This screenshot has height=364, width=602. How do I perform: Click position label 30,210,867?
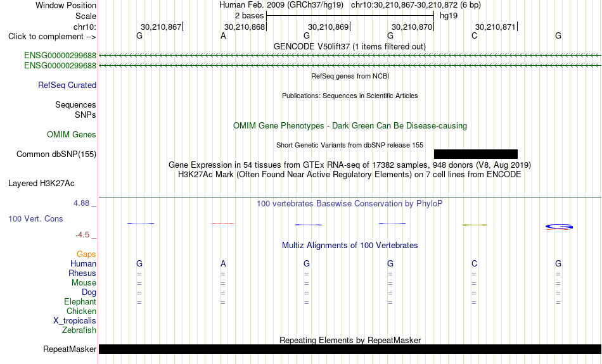click(x=160, y=27)
